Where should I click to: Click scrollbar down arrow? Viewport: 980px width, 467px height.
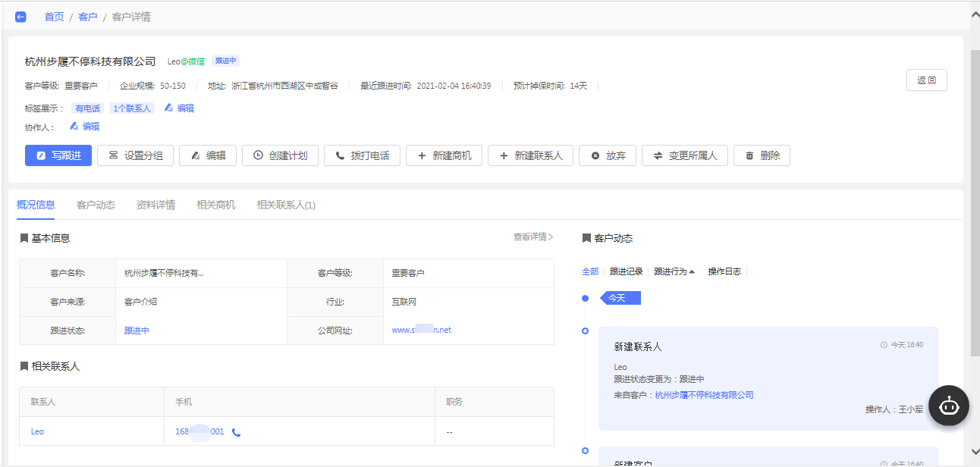975,453
